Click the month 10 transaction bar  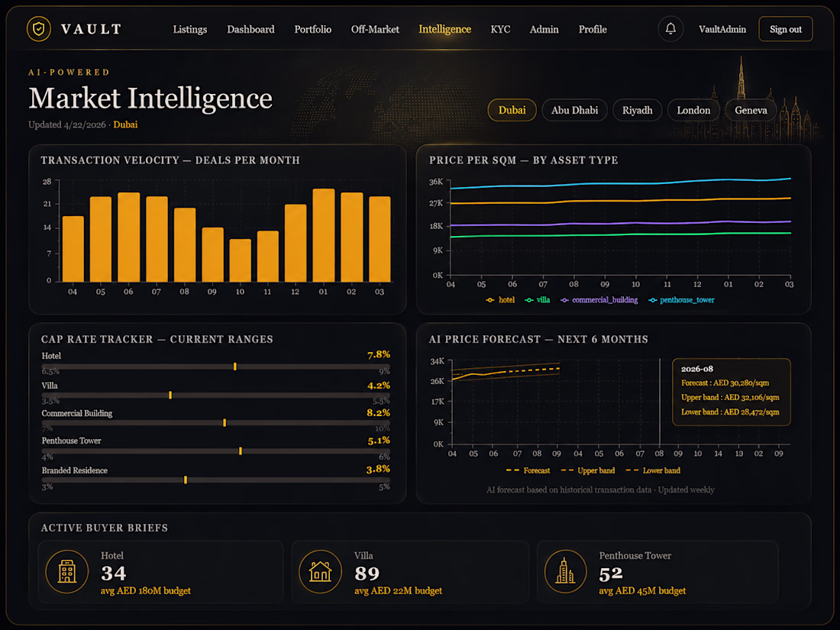(x=240, y=260)
